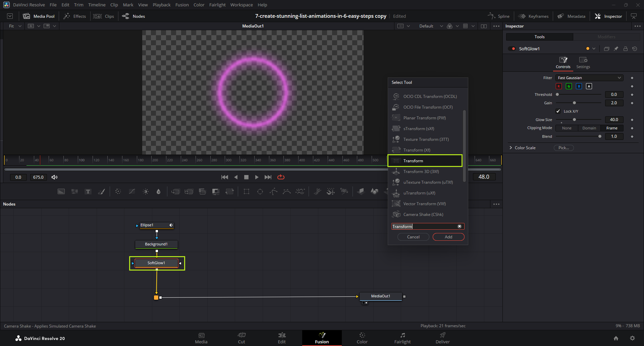Click the loop playback icon
644x346 pixels.
(281, 177)
